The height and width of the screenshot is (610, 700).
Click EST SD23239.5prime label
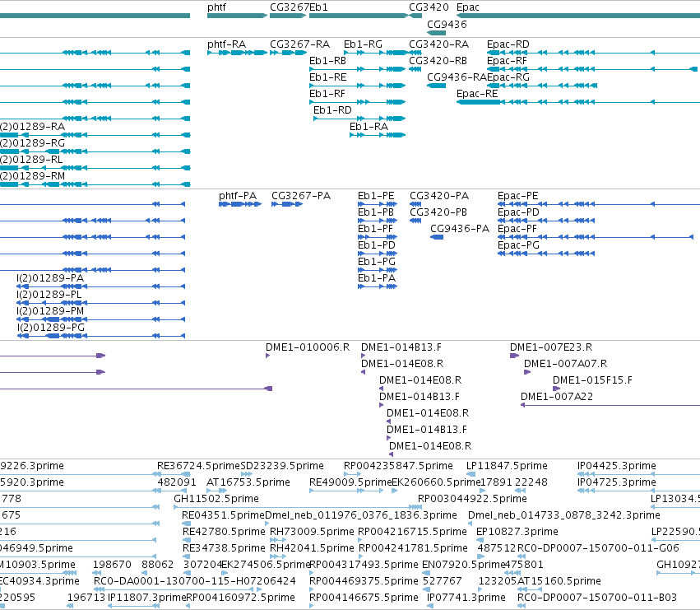[282, 466]
